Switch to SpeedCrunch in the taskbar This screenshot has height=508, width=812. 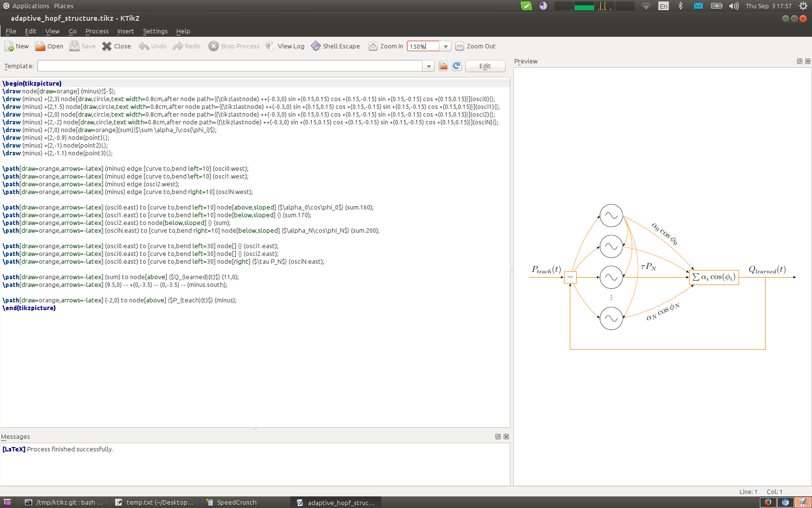[236, 503]
